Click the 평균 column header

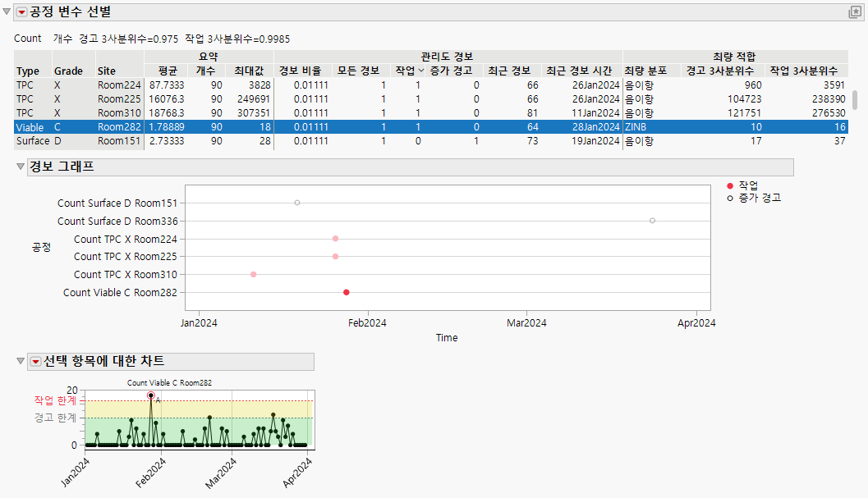168,71
